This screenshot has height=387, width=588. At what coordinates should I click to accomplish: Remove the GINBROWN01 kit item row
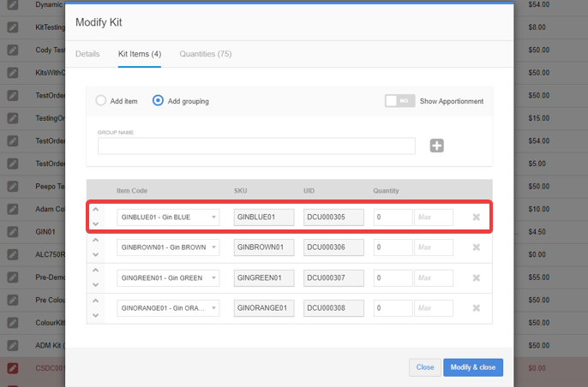[477, 247]
